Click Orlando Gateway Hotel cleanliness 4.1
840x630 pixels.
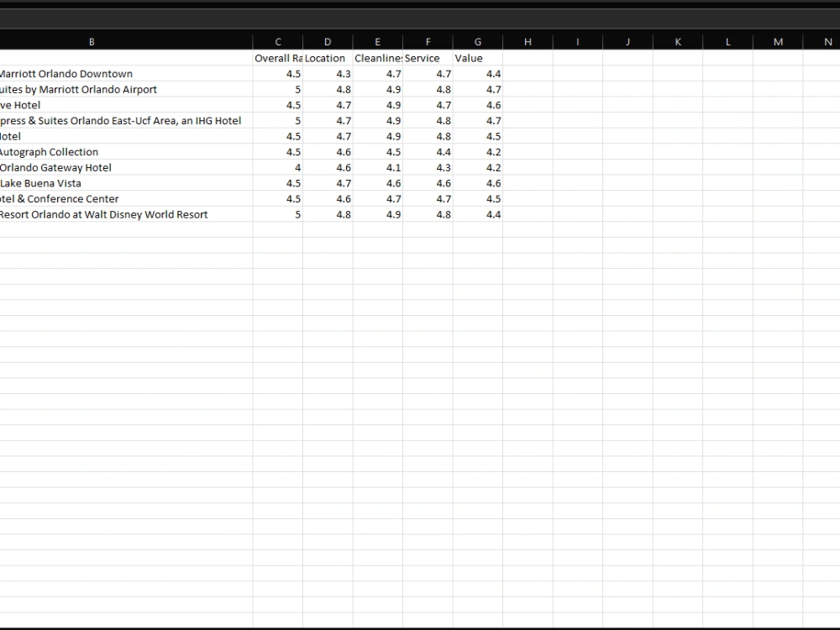coord(378,167)
